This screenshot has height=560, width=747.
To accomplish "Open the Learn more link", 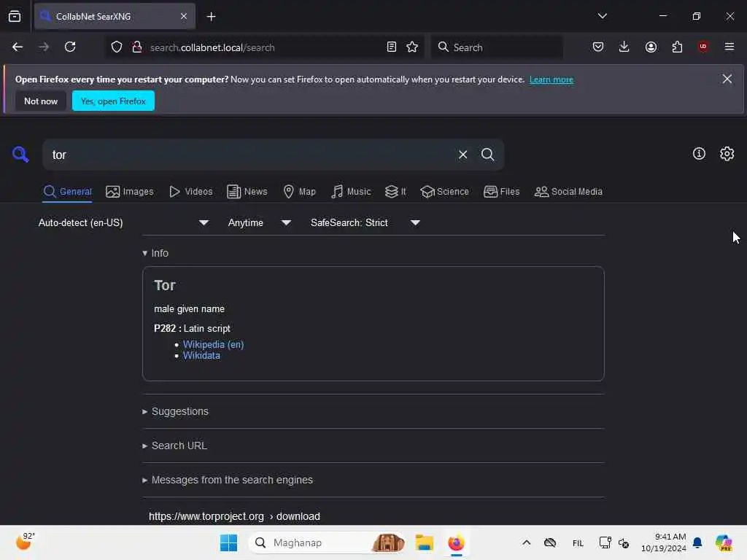I will tap(551, 79).
